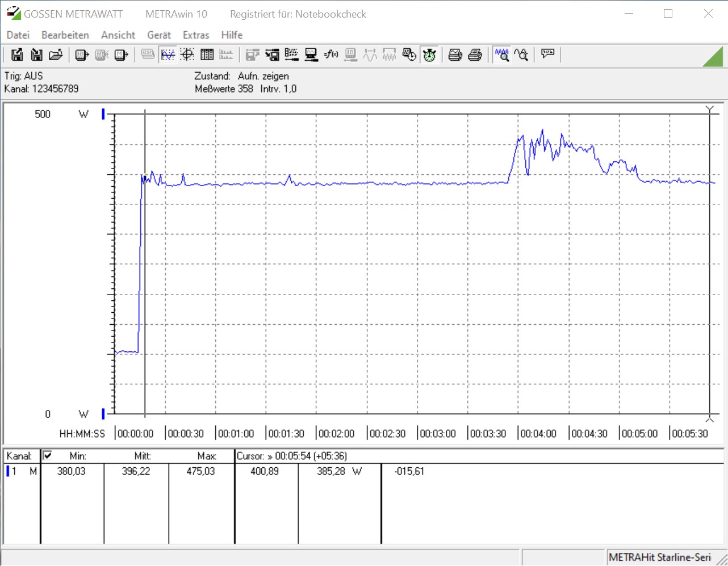
Task: Open the monitor setup icon with screwdriver
Action: [x=311, y=54]
